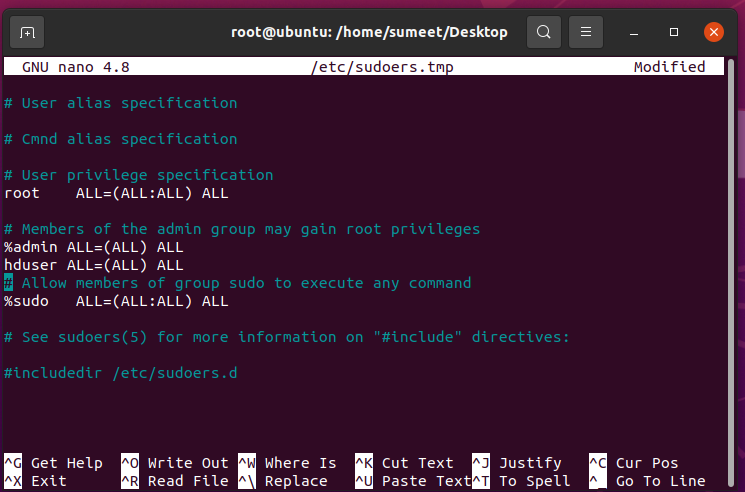
Task: Close terminal with orange X button
Action: (x=714, y=32)
